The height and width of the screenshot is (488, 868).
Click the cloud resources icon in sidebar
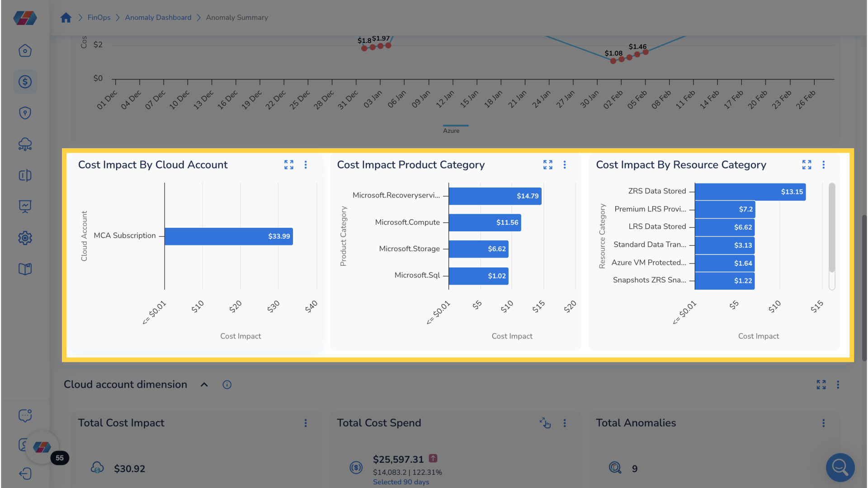(25, 144)
